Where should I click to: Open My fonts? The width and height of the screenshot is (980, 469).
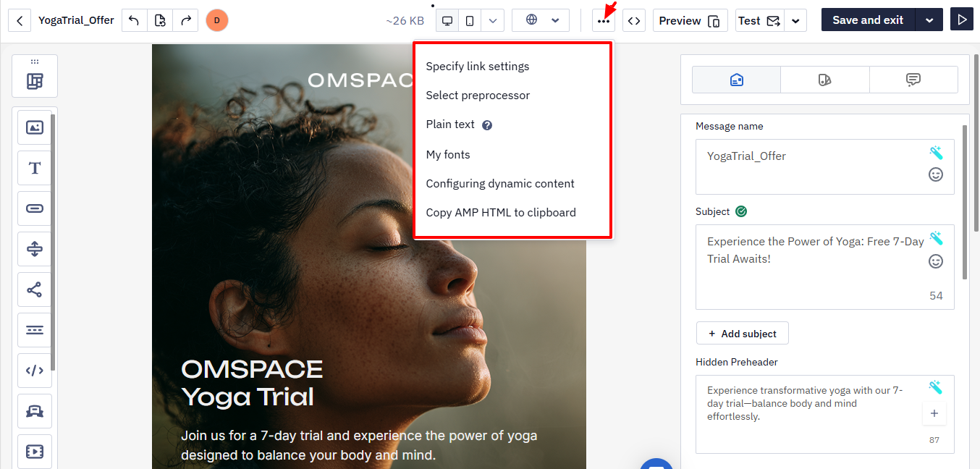tap(448, 155)
